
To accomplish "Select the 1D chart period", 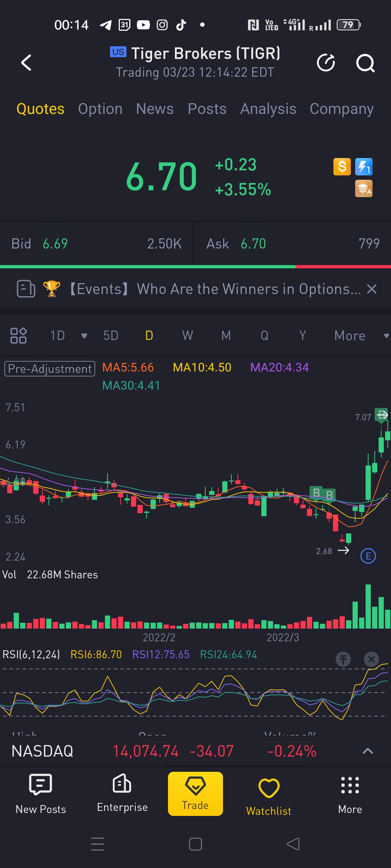I will (x=58, y=336).
